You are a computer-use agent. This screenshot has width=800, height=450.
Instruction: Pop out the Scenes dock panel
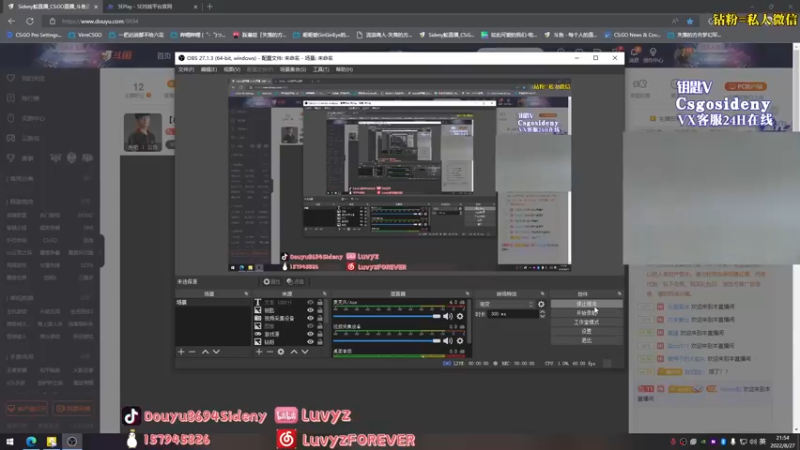coord(246,294)
